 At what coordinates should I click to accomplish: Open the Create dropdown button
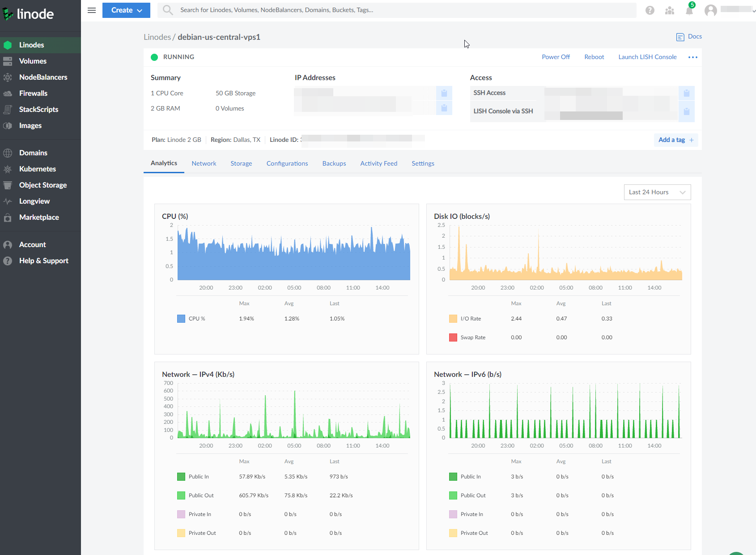tap(126, 10)
